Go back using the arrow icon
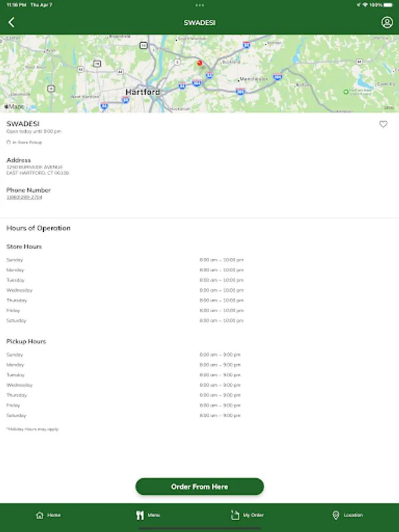399x532 pixels. (x=11, y=22)
